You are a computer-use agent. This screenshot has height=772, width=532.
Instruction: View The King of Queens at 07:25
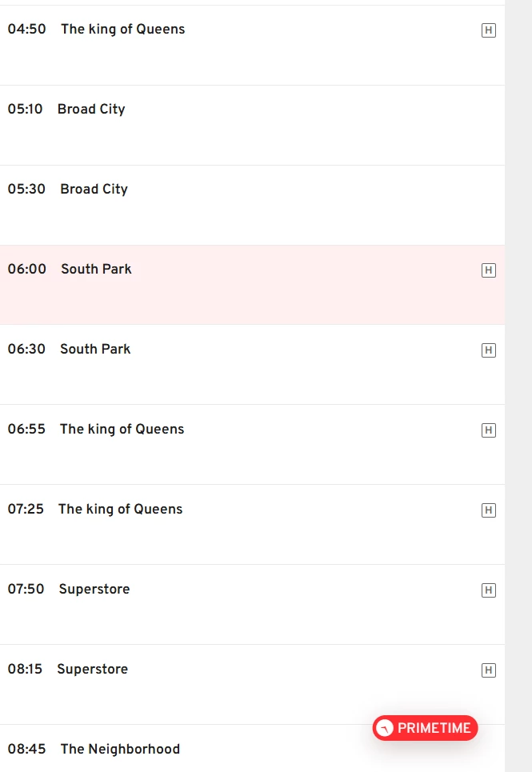pos(120,509)
